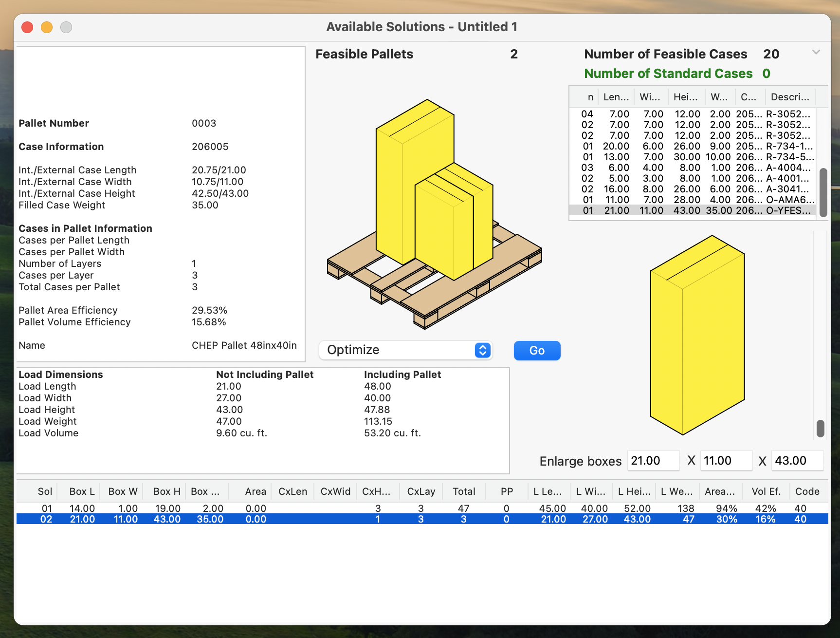Expand the chevron next to feasible cases count

816,52
